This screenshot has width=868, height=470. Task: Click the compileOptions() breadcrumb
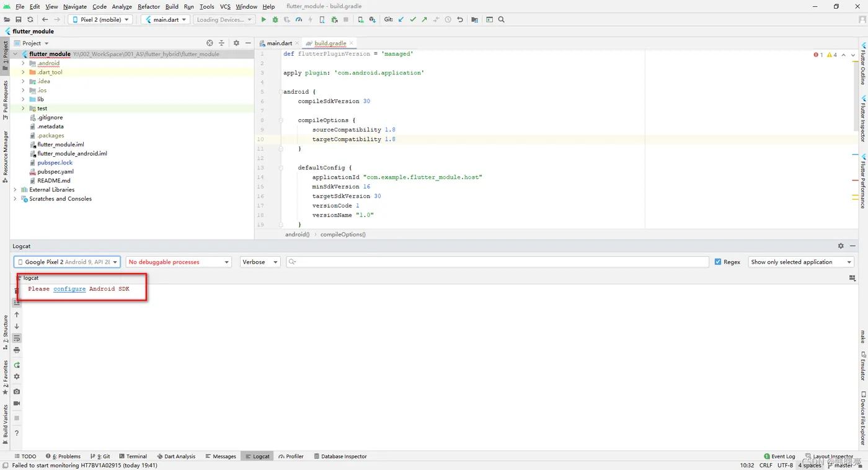tap(343, 234)
